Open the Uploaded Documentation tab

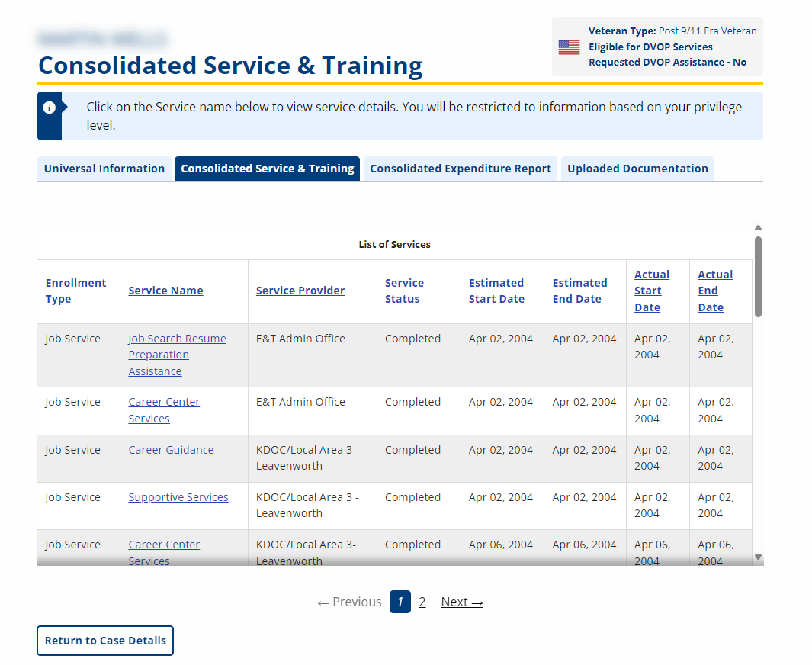tap(637, 169)
